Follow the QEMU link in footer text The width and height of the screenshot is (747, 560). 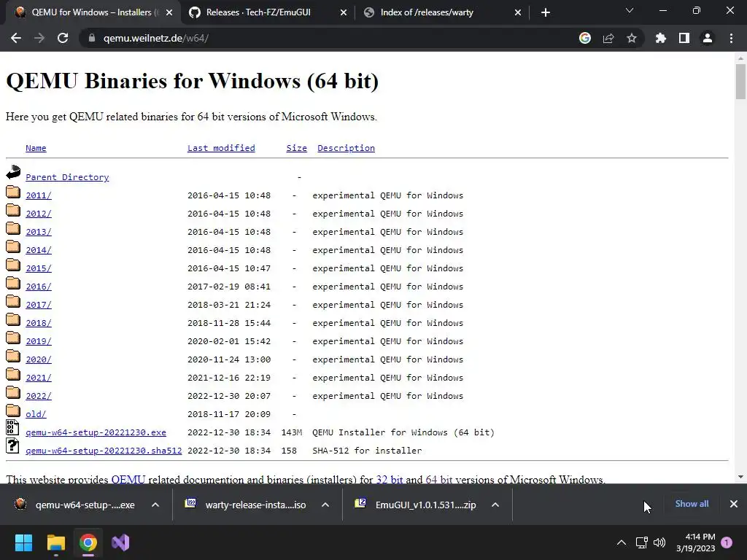(x=128, y=479)
